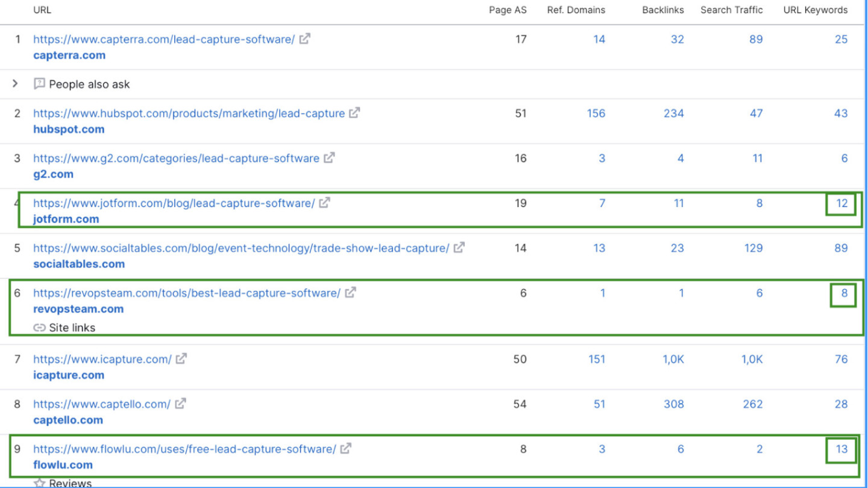Screen dimensions: 868x488
Task: Click the g2.com domain name
Action: [x=53, y=174]
